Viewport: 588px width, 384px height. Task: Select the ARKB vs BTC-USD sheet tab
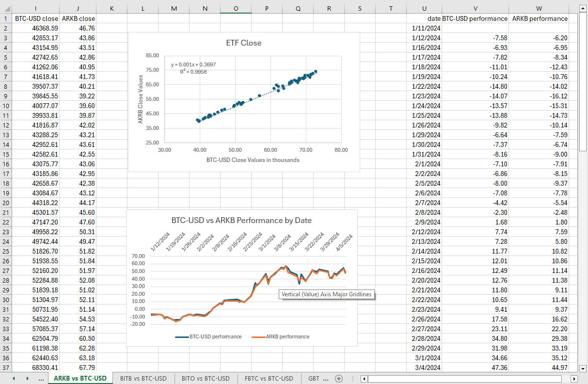coord(80,379)
